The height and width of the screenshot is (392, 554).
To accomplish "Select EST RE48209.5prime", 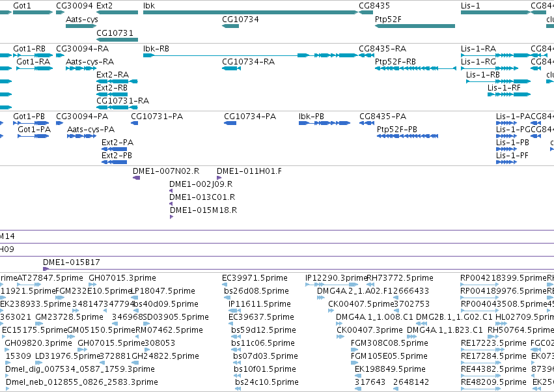I will (x=480, y=389).
